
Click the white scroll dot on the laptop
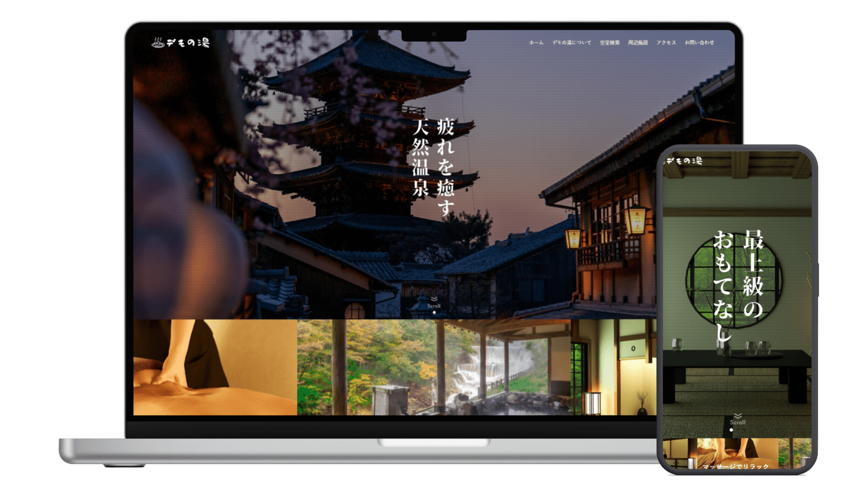click(434, 312)
